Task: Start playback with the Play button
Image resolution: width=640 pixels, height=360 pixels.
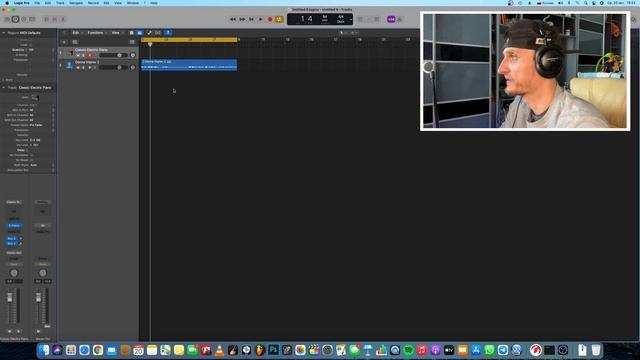Action: pyautogui.click(x=261, y=19)
